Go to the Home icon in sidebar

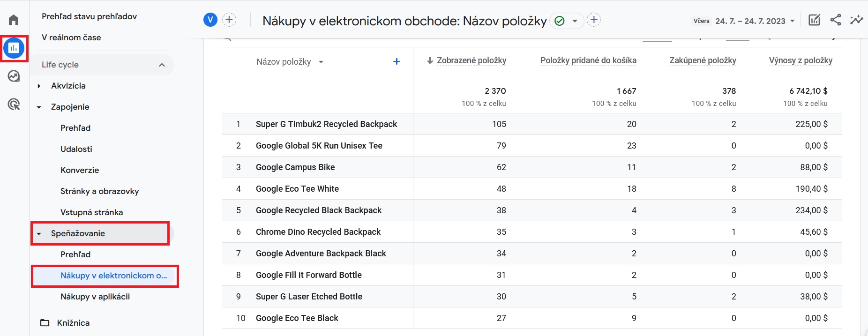click(14, 20)
